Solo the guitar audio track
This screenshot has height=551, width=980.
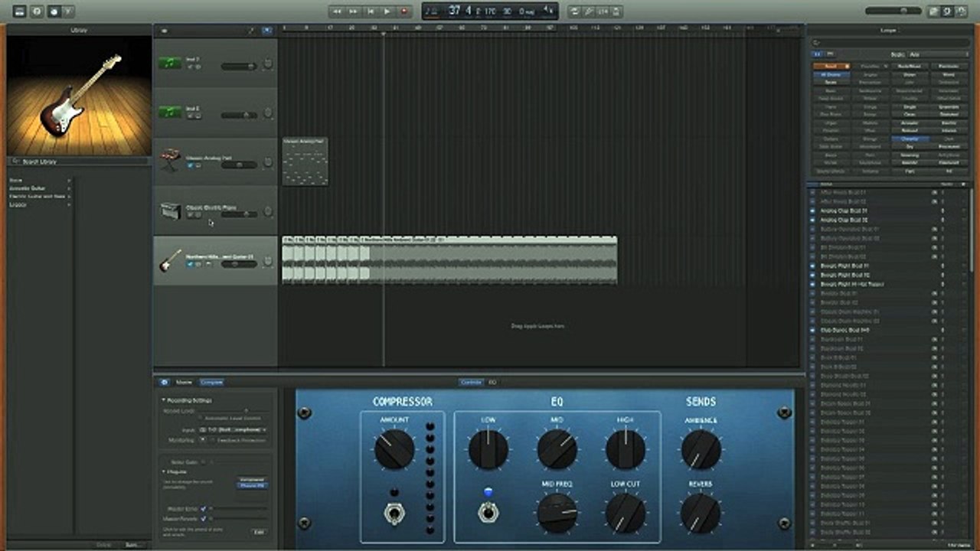pos(198,264)
